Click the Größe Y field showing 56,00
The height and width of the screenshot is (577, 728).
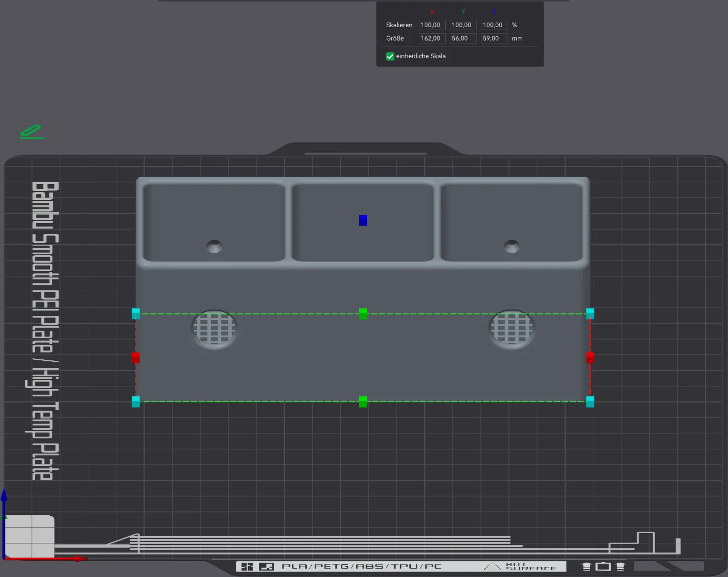(x=463, y=38)
